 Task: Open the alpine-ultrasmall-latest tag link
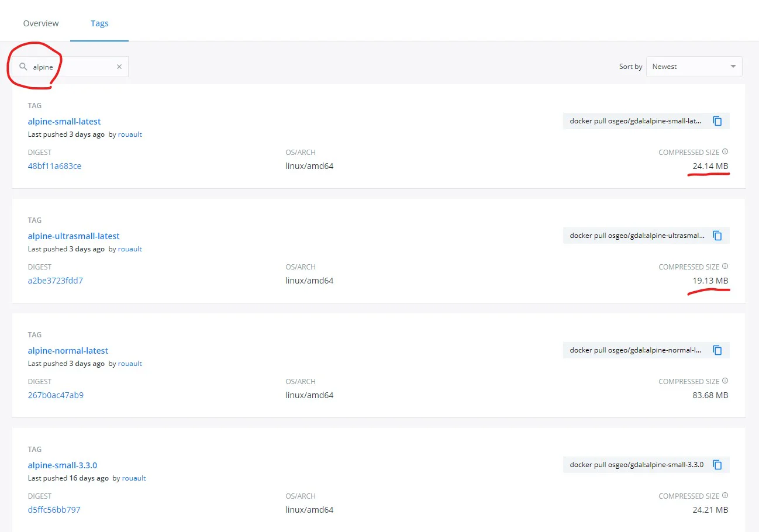click(x=74, y=236)
